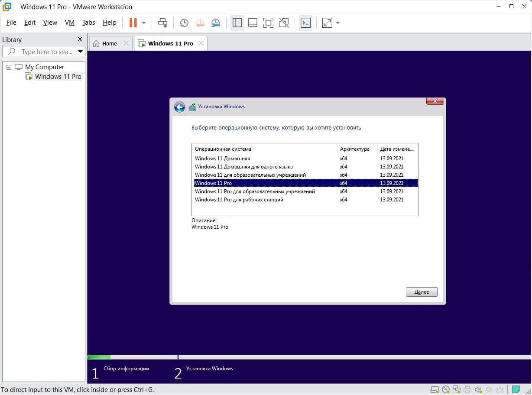The image size is (532, 395).
Task: Click the network adapter status icon
Action: point(457,389)
